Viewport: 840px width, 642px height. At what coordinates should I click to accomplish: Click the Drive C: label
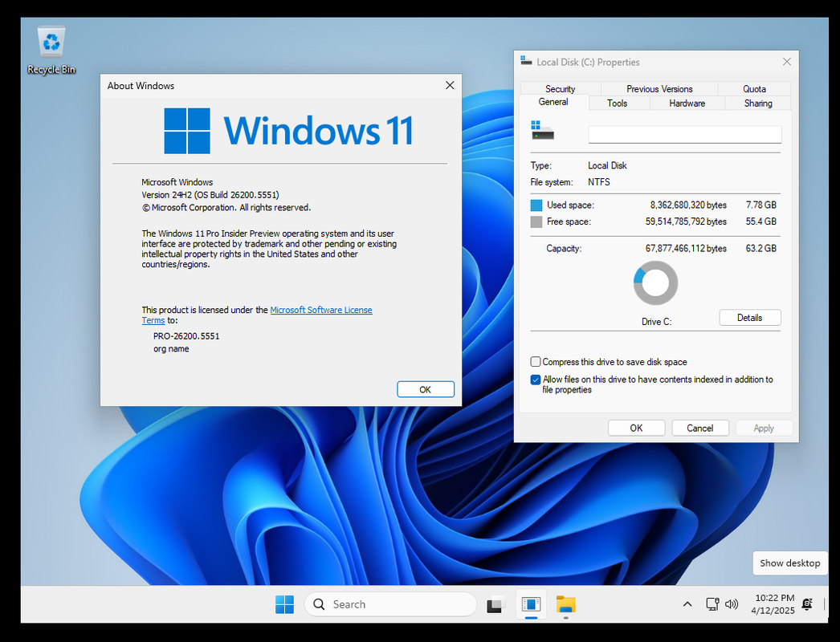(656, 322)
